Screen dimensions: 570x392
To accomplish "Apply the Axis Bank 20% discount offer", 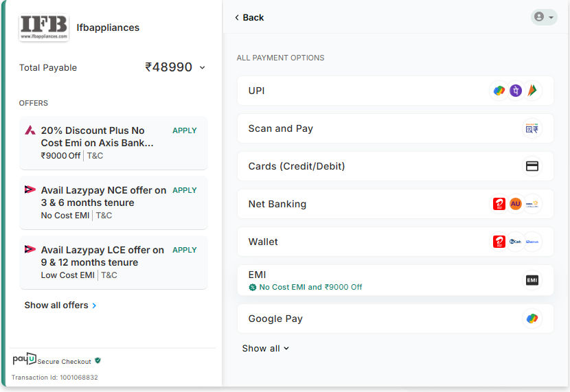I will tap(185, 130).
